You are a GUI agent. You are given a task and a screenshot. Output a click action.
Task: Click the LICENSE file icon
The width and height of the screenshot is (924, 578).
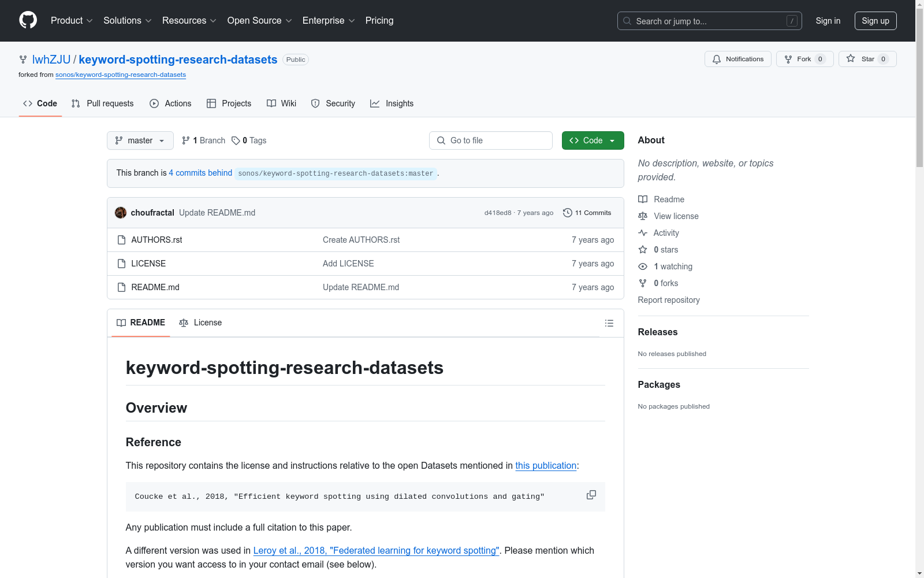tap(121, 264)
